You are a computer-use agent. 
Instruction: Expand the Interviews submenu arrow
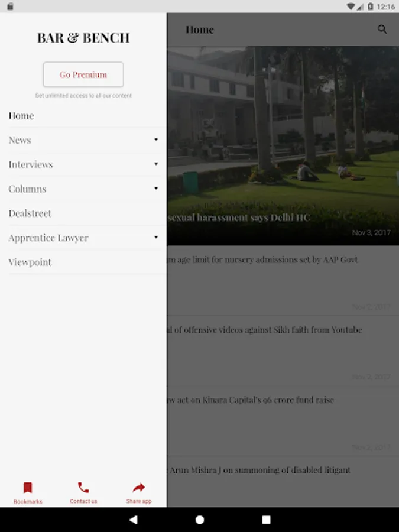156,164
